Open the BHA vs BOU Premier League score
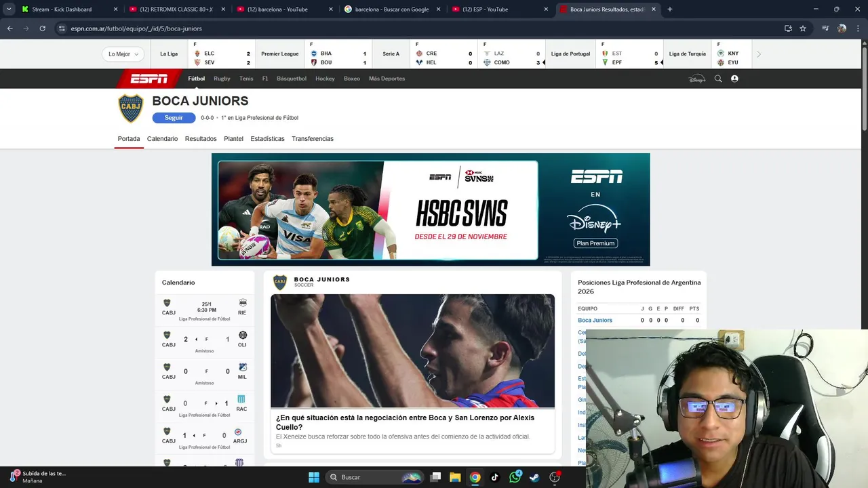 point(338,54)
